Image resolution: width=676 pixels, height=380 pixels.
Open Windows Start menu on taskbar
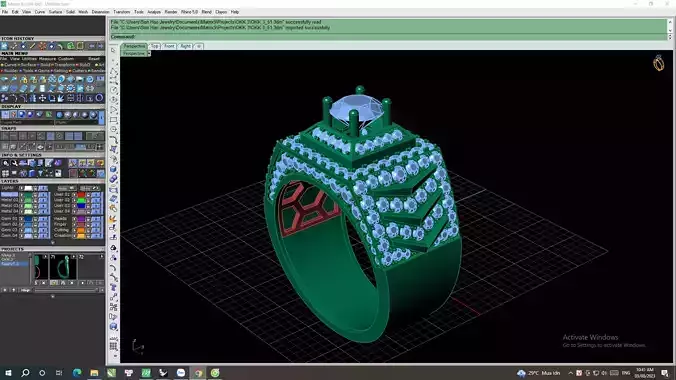(x=8, y=373)
